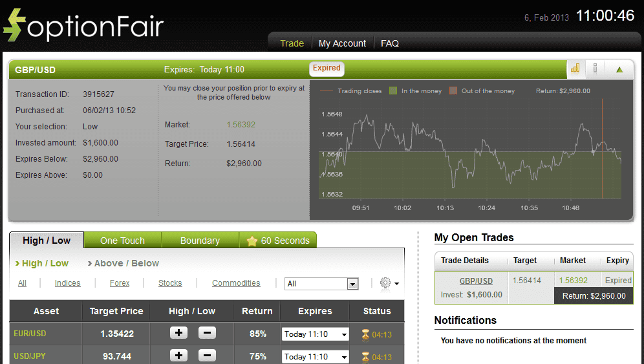This screenshot has width=644, height=364.
Task: Click the Out of the money legend swatch
Action: point(453,91)
